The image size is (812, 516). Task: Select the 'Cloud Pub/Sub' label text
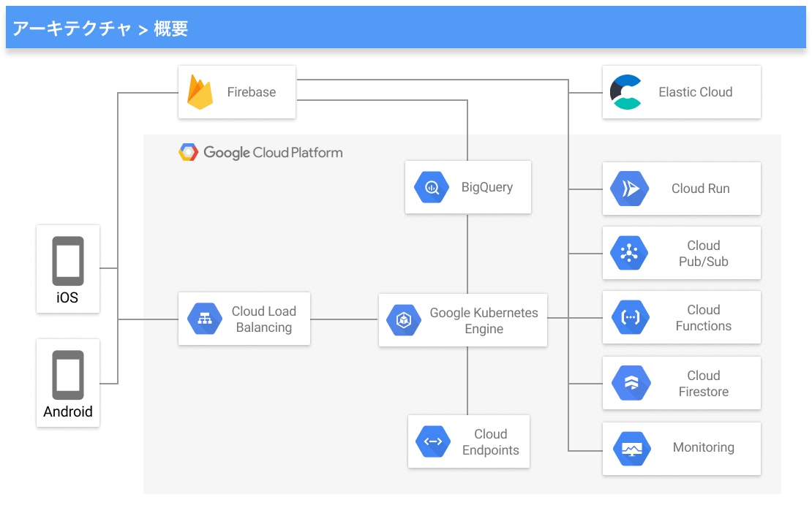704,253
